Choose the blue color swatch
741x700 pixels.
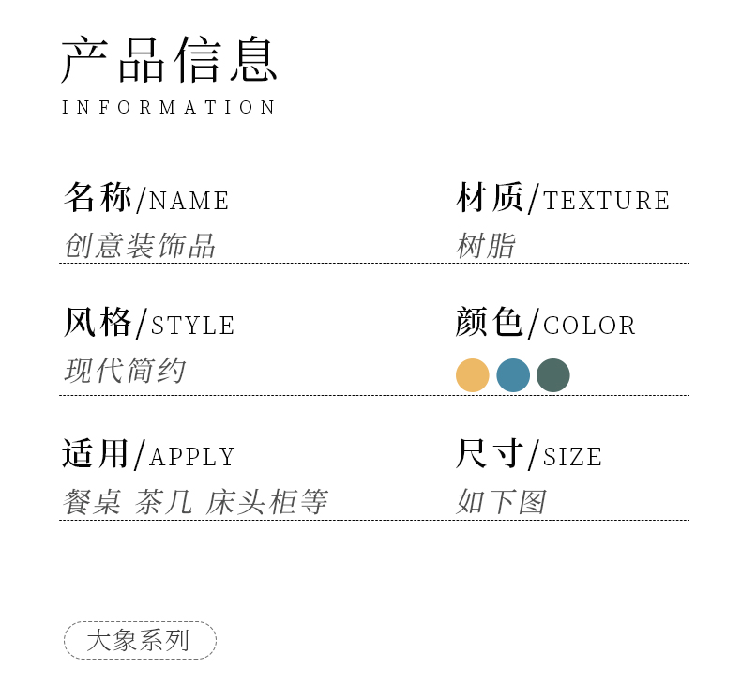coord(513,375)
